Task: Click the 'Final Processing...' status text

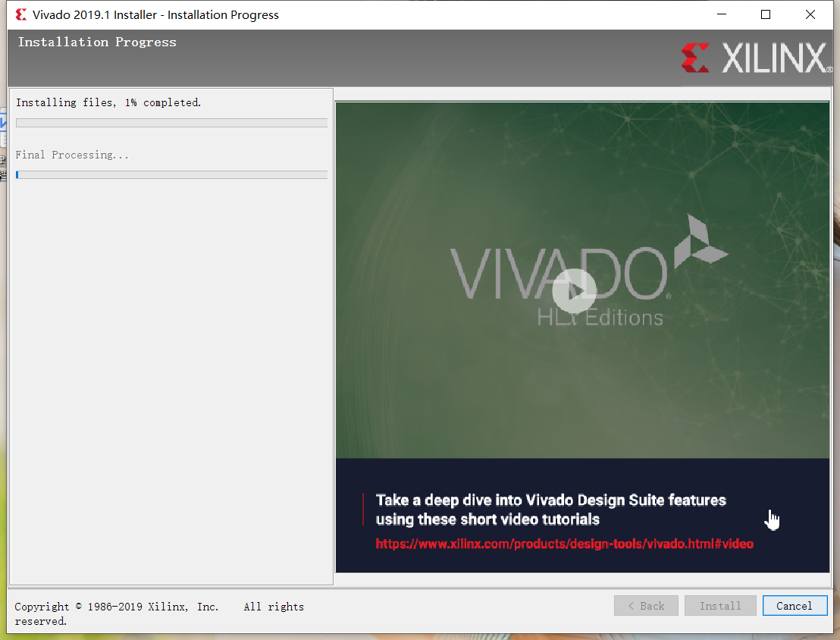Action: point(72,155)
